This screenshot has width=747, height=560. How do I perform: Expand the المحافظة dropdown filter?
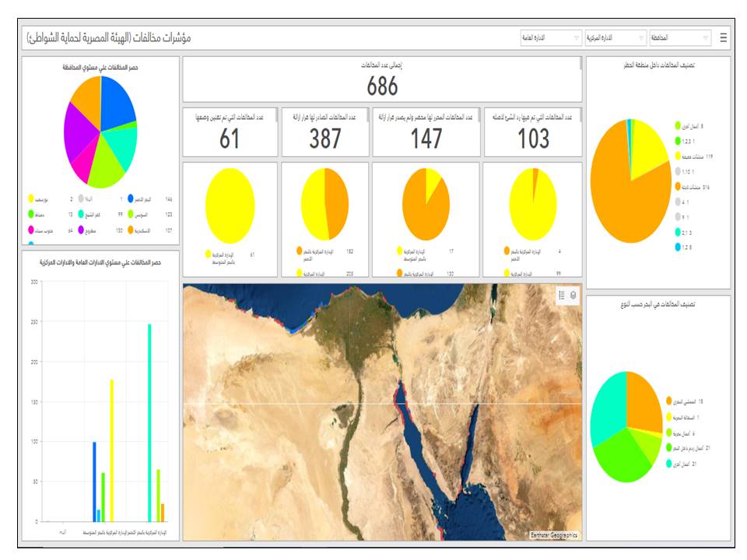tap(679, 37)
